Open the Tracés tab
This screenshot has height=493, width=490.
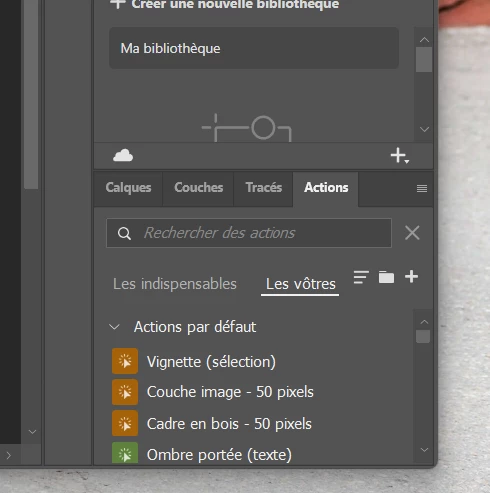[264, 188]
